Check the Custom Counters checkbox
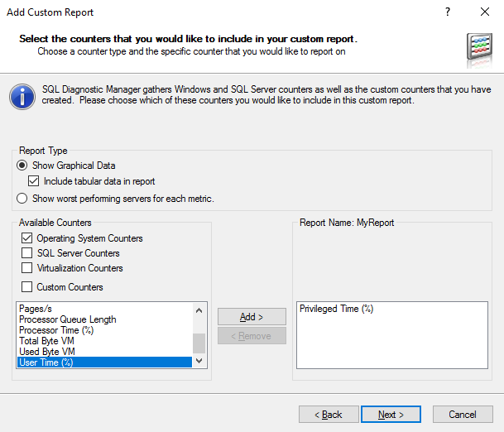Image resolution: width=504 pixels, height=432 pixels. (27, 287)
